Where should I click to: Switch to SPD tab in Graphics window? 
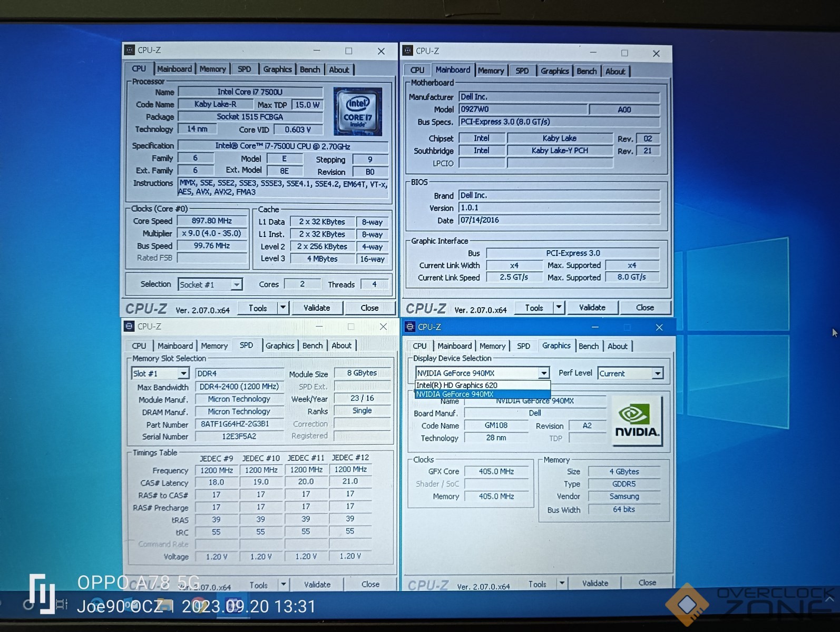pyautogui.click(x=523, y=346)
